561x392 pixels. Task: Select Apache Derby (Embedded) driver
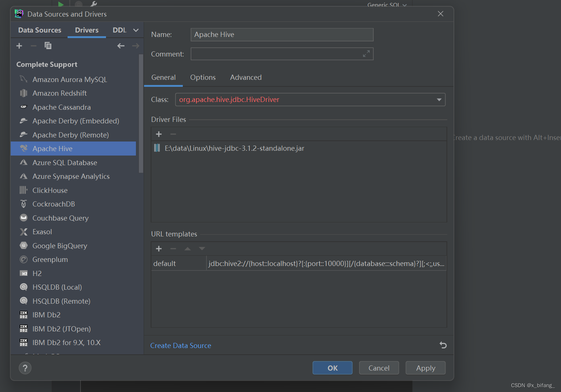73,121
